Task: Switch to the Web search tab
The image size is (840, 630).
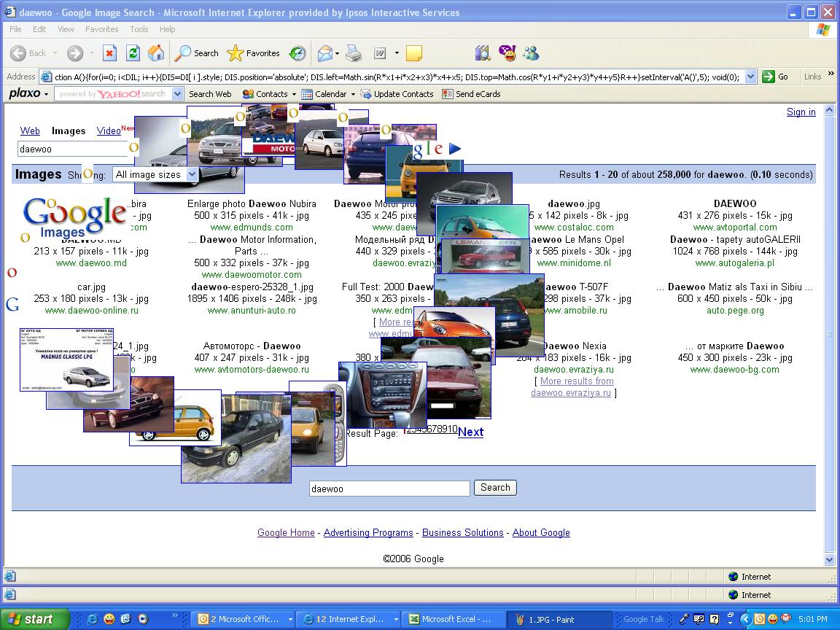Action: [x=30, y=131]
